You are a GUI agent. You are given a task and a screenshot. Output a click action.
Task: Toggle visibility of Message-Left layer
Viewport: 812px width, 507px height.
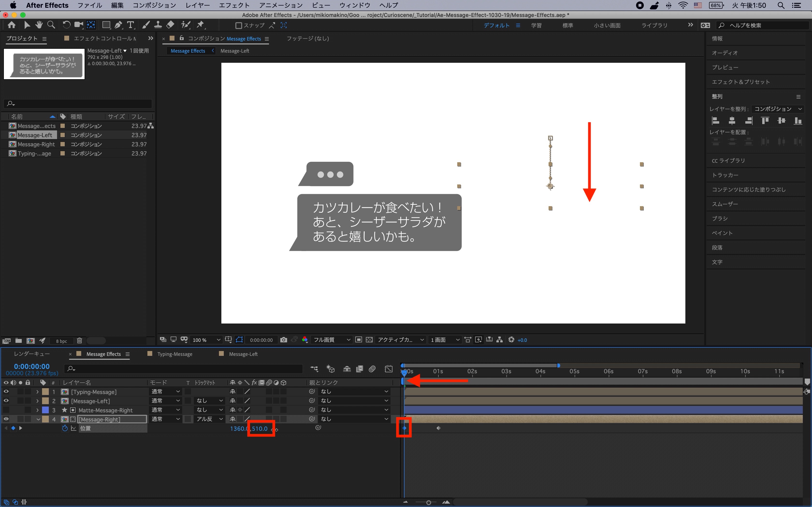click(x=6, y=401)
